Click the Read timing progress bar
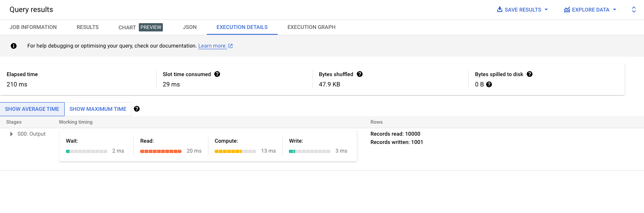Image resolution: width=644 pixels, height=213 pixels. [x=161, y=151]
